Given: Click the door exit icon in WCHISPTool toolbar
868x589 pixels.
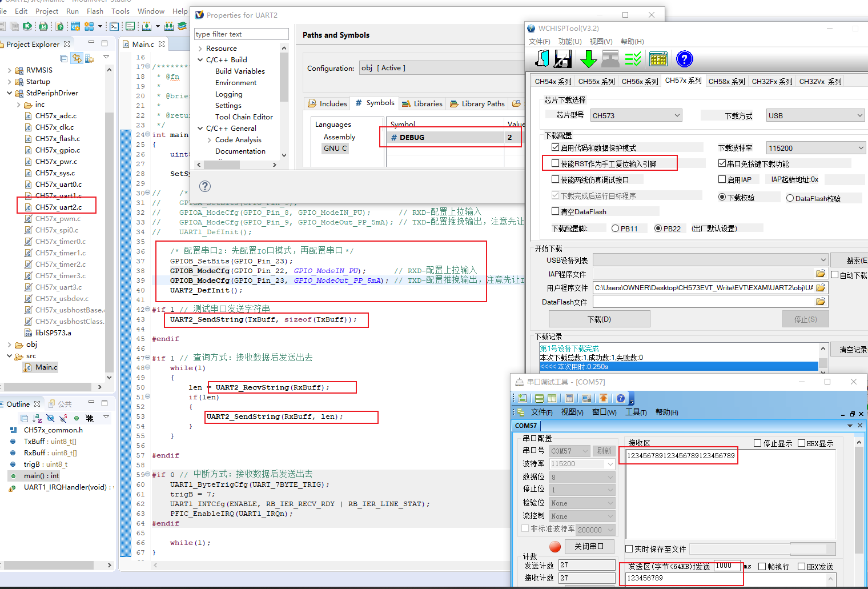Looking at the screenshot, I should click(542, 58).
